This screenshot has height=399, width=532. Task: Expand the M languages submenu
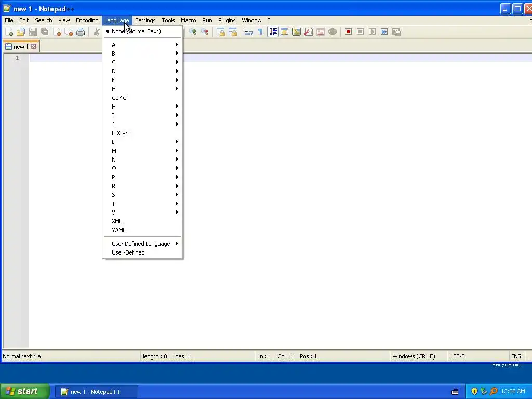coord(142,151)
